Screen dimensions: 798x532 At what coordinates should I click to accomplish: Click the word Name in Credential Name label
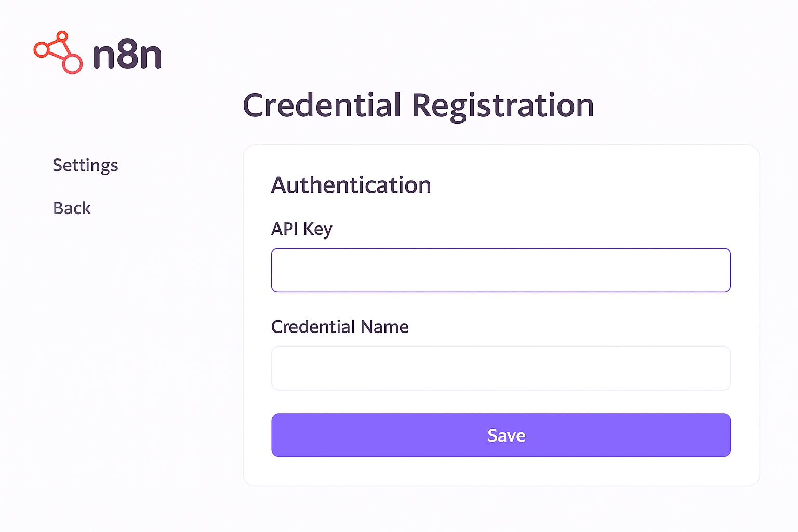click(384, 327)
